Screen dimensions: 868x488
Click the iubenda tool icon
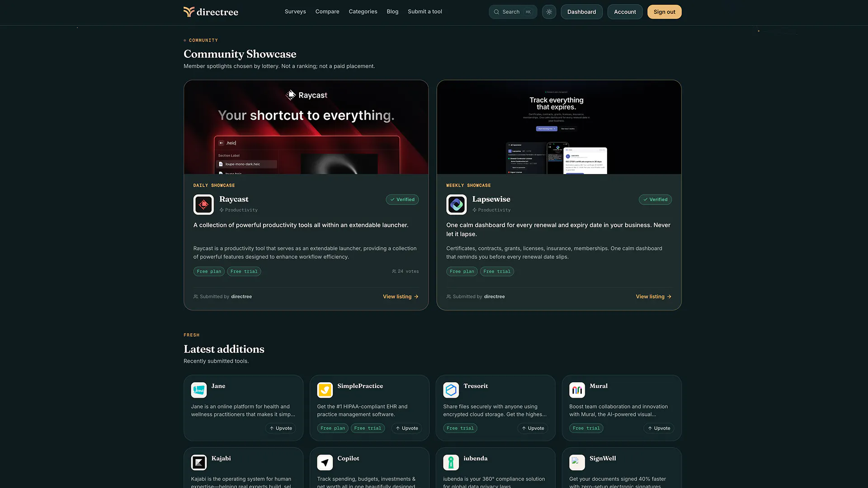pyautogui.click(x=451, y=462)
